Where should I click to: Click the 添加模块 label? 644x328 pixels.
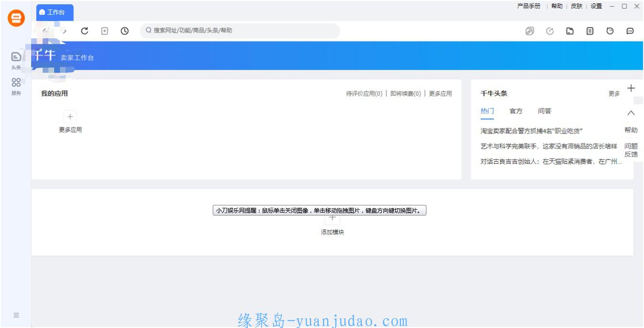click(333, 232)
